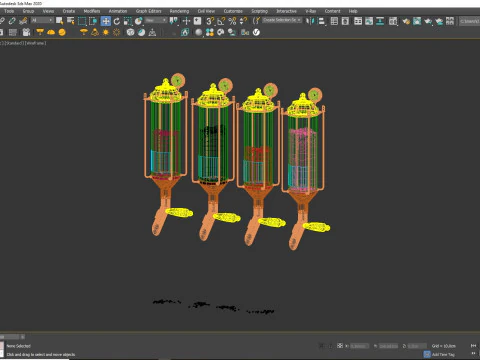Image resolution: width=480 pixels, height=360 pixels.
Task: Click the Unlink Selection icon
Action: click(x=12, y=21)
